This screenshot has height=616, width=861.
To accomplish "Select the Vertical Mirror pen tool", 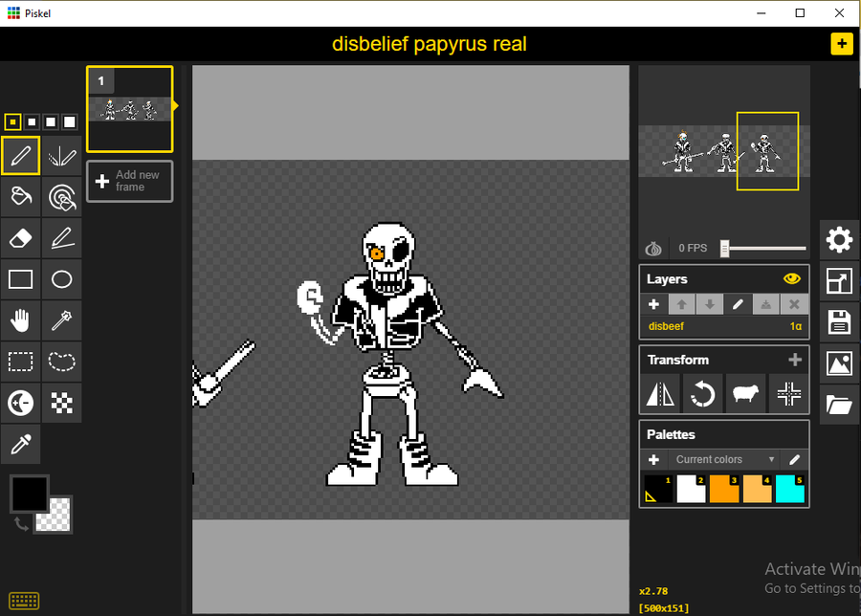I will point(60,156).
